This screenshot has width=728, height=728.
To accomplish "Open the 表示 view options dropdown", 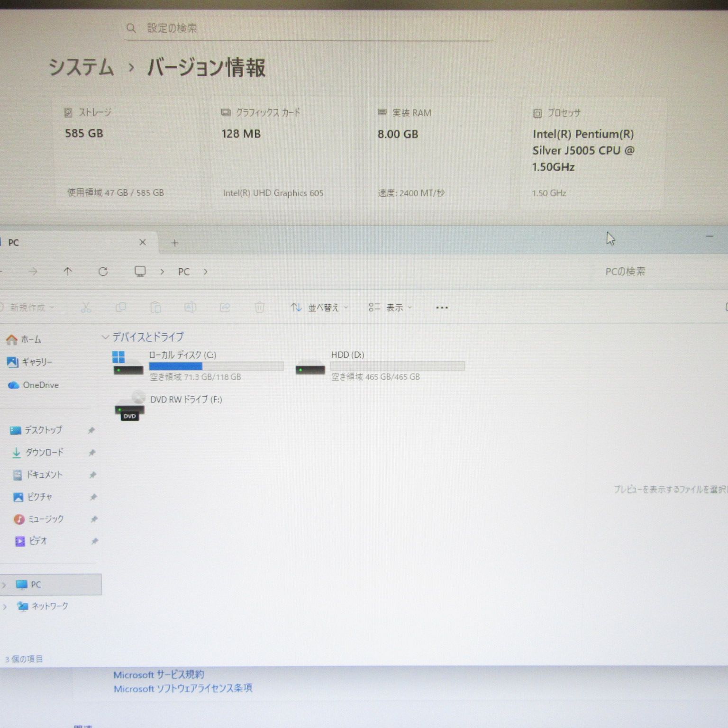I will click(393, 307).
